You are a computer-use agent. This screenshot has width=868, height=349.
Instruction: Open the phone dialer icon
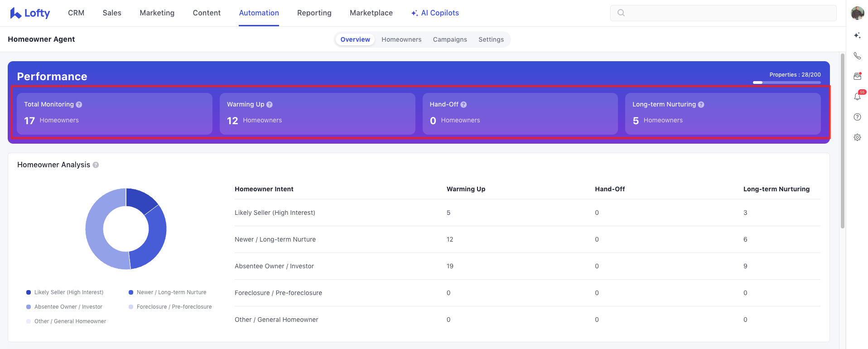tap(857, 56)
